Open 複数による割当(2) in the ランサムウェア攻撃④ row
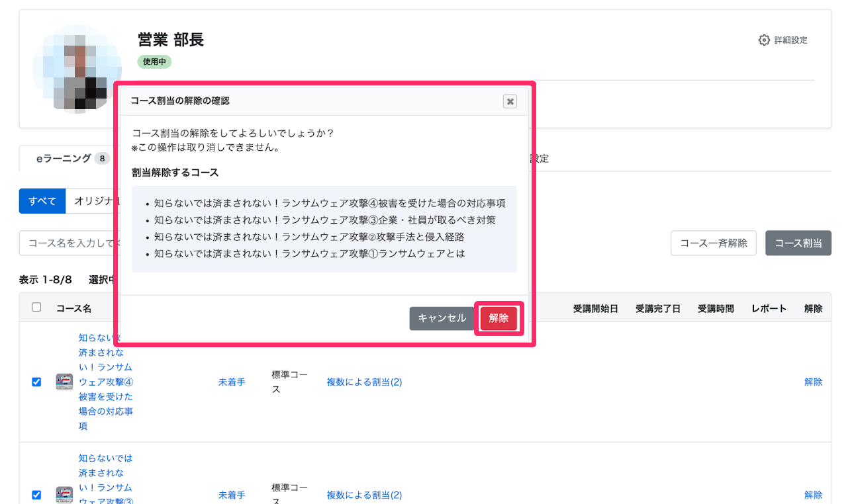This screenshot has height=504, width=854. (x=364, y=382)
